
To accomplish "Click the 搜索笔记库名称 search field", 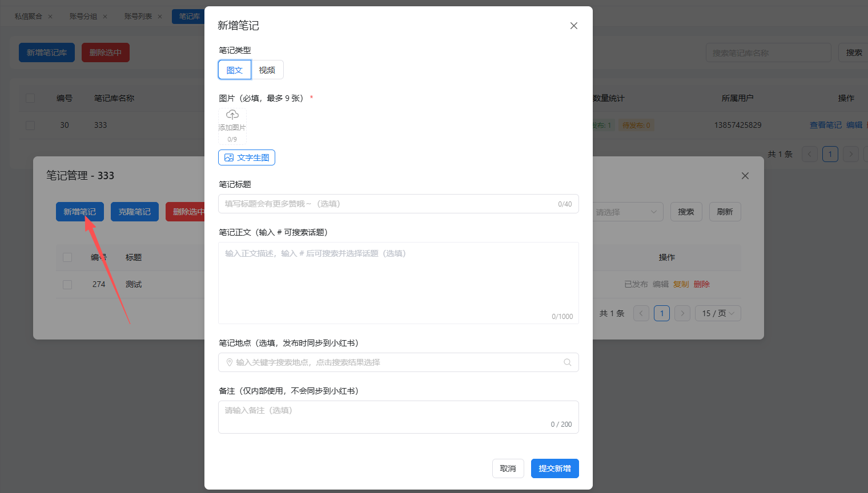I will [769, 52].
